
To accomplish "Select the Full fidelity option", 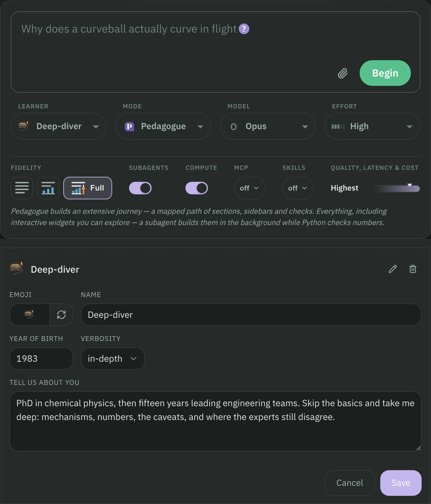I will [88, 188].
